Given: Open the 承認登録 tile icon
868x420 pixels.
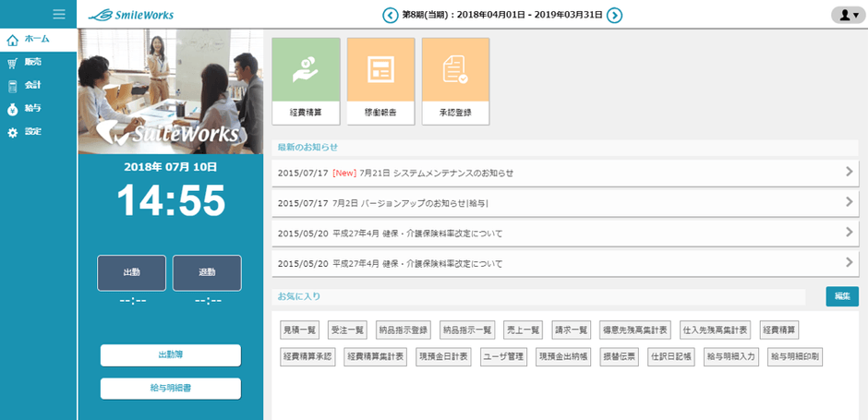Looking at the screenshot, I should pos(455,71).
